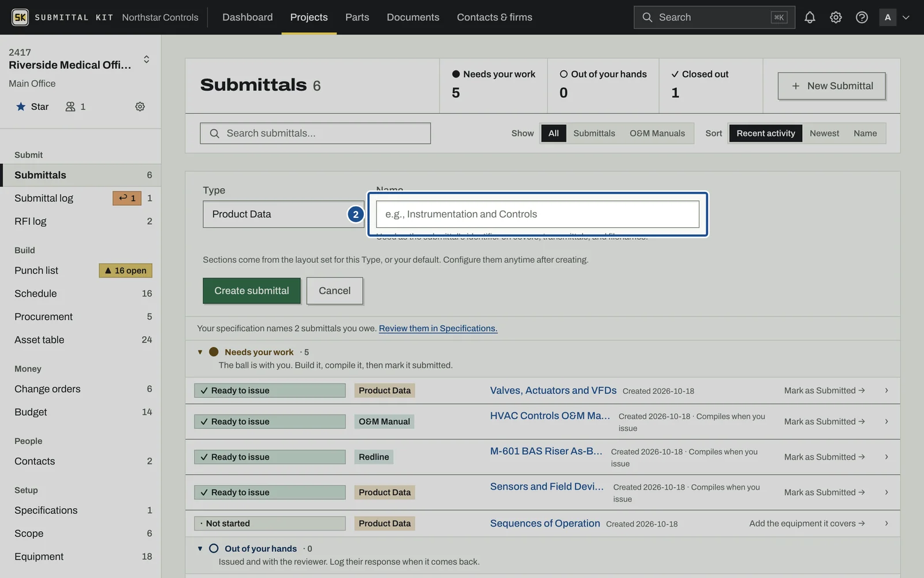Click New Submittal button
Image resolution: width=924 pixels, height=578 pixels.
(832, 86)
